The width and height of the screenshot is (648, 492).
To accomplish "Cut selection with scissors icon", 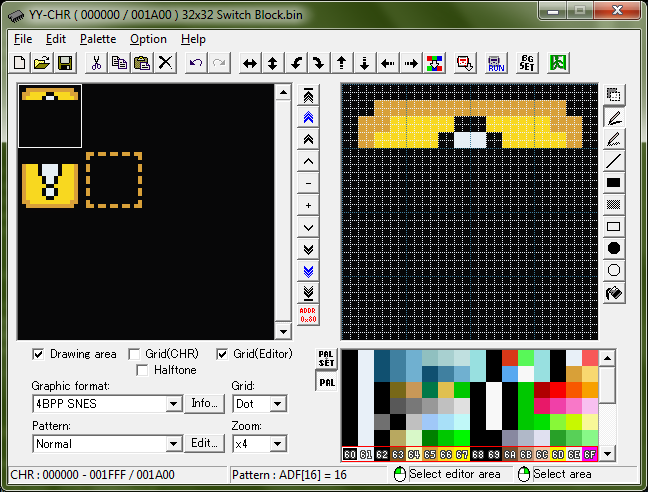I will tap(96, 63).
